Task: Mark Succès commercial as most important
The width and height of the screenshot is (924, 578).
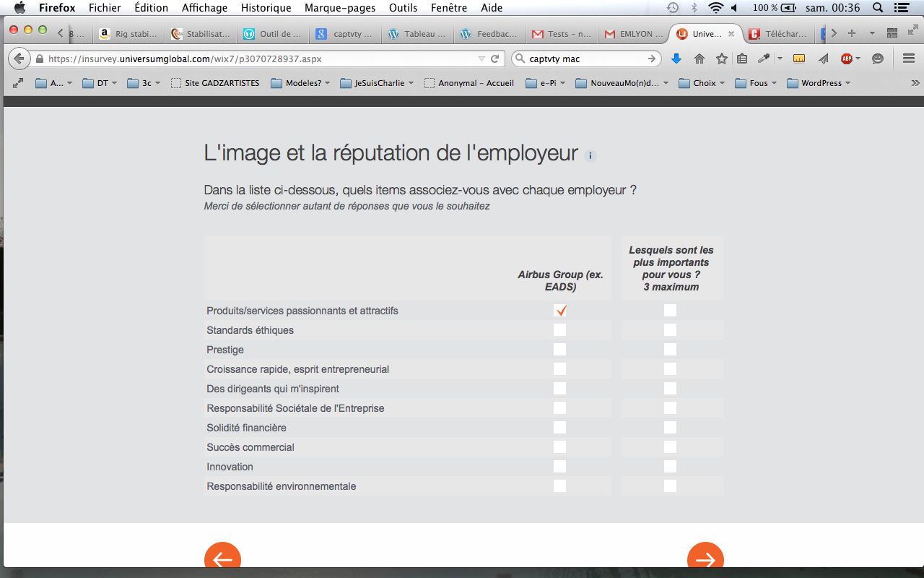Action: (671, 447)
